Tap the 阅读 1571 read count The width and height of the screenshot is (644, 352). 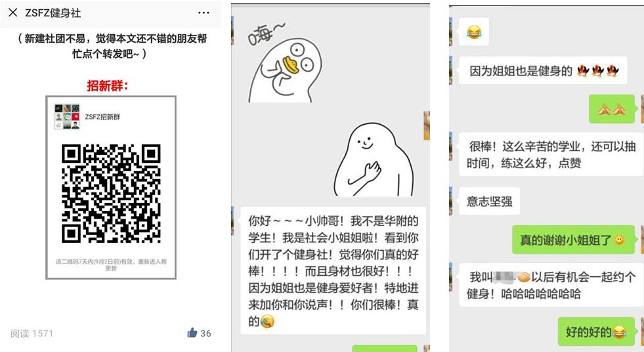pyautogui.click(x=32, y=333)
